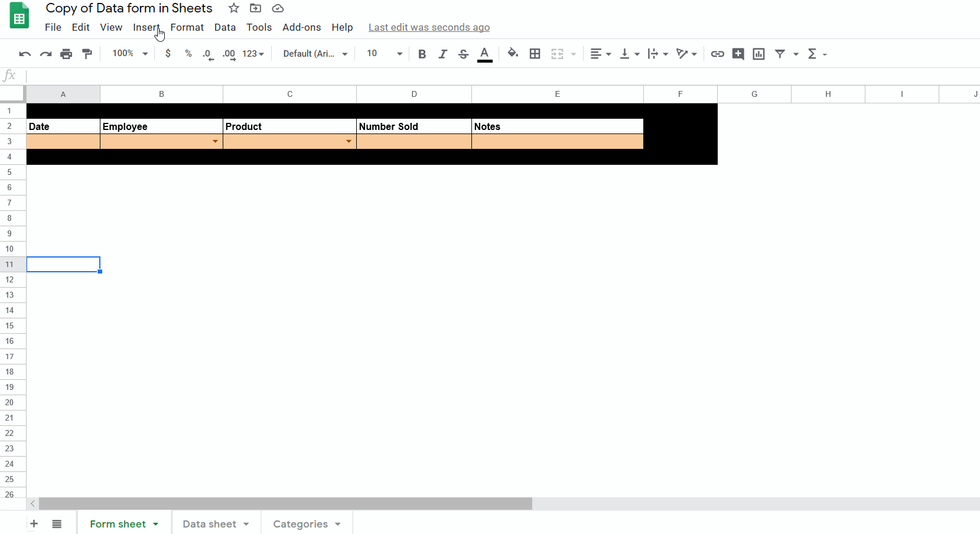This screenshot has height=534, width=980.
Task: Insert a chart from toolbar
Action: tap(758, 54)
